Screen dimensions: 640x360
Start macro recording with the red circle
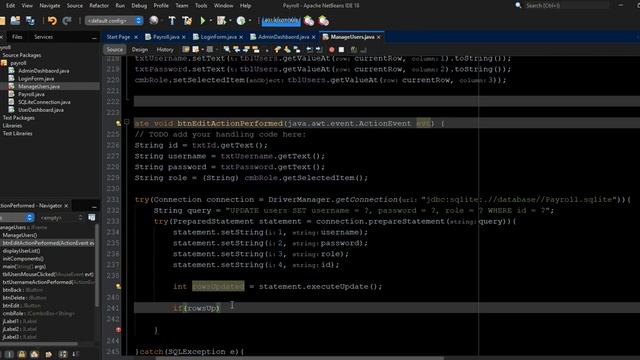[331, 50]
